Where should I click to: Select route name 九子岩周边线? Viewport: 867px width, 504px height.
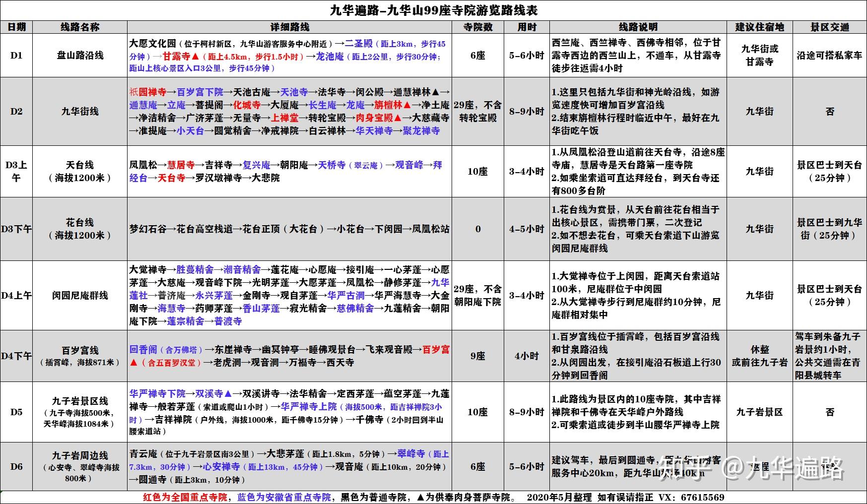(80, 455)
